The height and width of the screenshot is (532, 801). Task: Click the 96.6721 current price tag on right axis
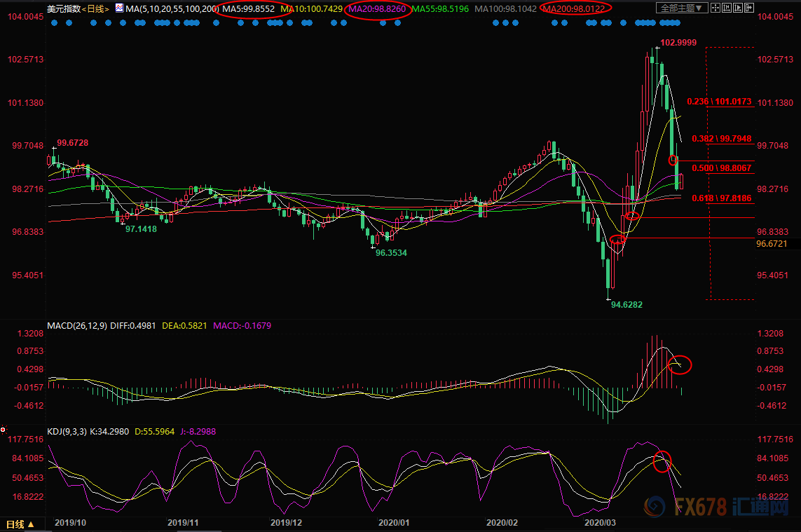(772, 244)
